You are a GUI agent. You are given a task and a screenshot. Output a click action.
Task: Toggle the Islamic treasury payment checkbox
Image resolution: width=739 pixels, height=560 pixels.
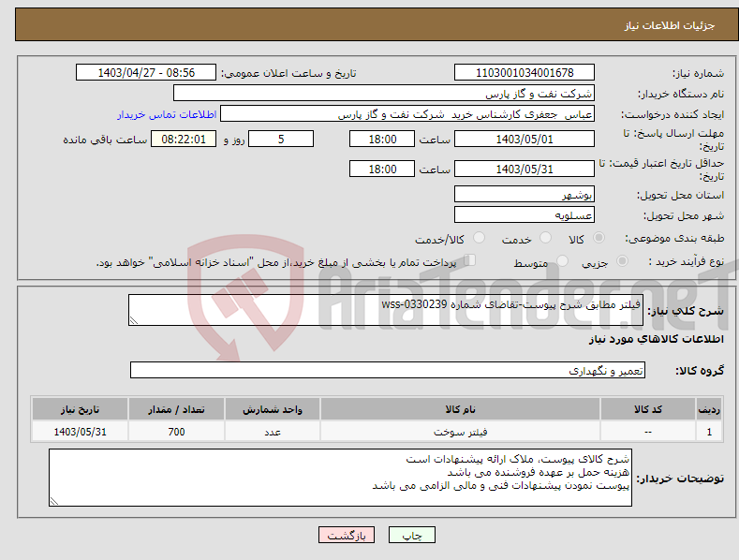tap(470, 260)
